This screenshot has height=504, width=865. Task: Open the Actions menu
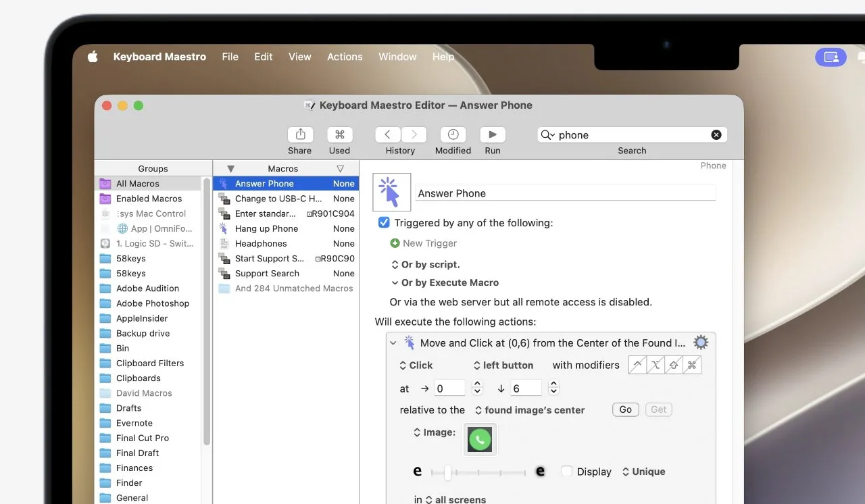click(345, 57)
